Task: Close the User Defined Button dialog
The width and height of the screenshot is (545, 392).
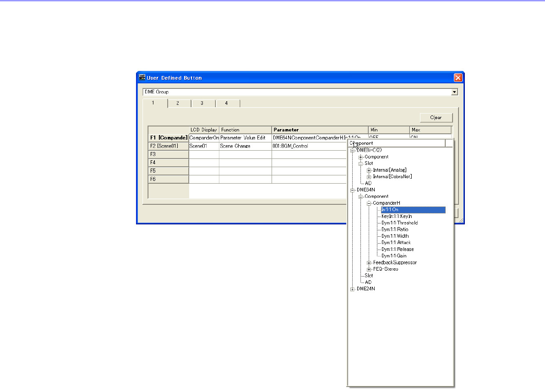Action: (458, 78)
